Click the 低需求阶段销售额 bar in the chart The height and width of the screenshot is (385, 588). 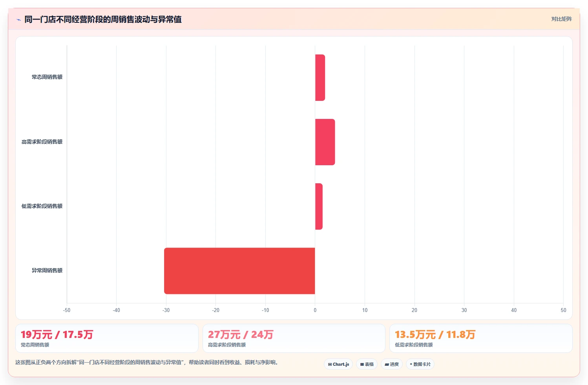(x=319, y=206)
